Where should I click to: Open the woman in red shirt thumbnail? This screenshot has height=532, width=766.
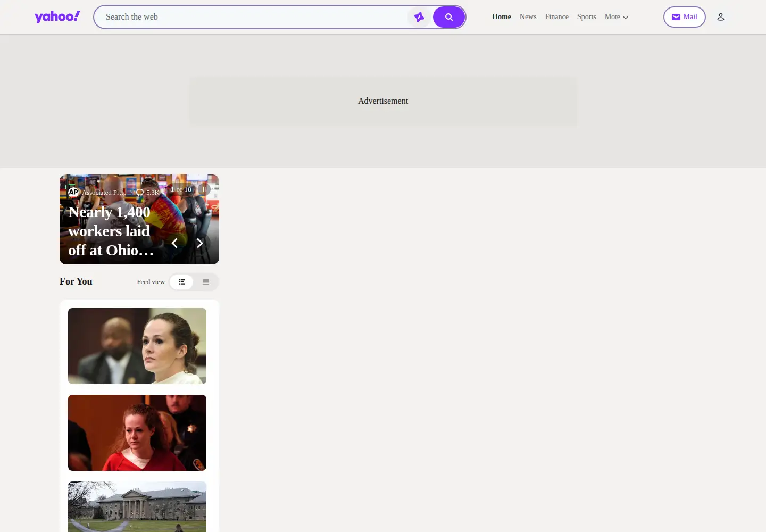[137, 433]
